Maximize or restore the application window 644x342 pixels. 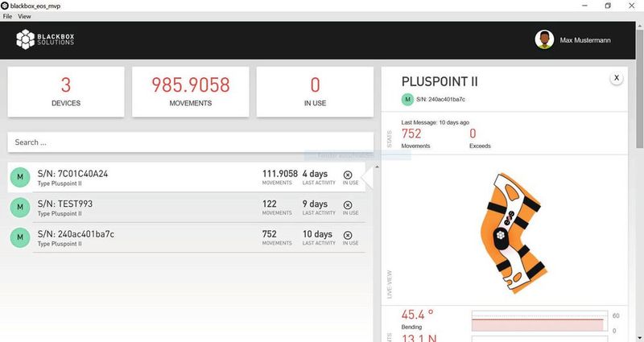coord(608,6)
